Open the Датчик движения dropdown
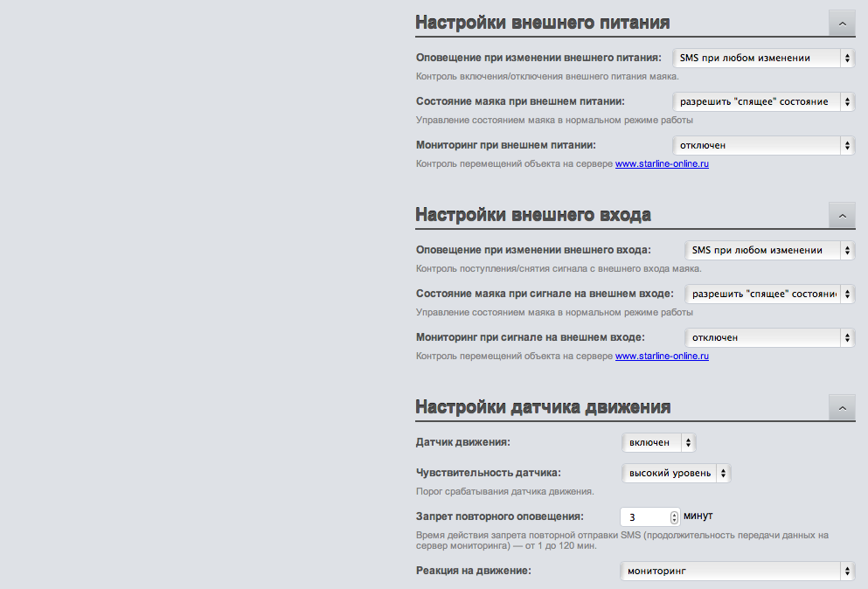 [x=659, y=442]
